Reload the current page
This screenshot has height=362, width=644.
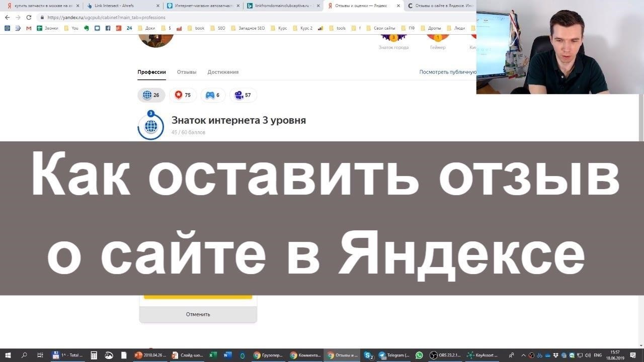pyautogui.click(x=30, y=17)
